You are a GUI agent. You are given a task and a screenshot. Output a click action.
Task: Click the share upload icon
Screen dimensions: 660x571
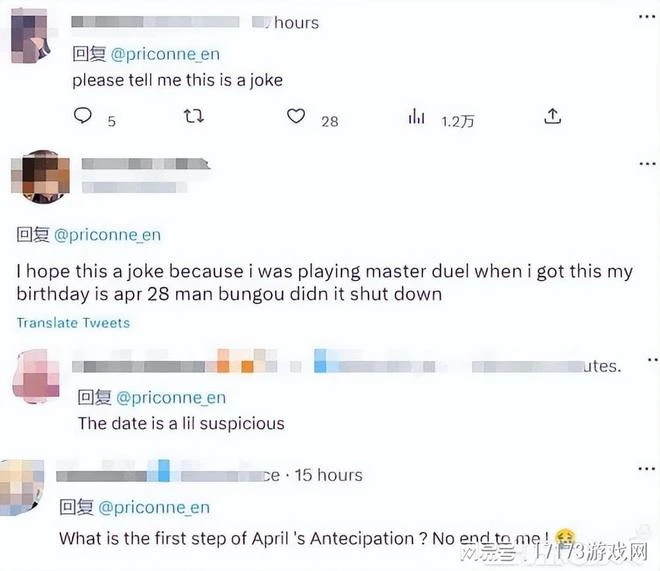[x=552, y=116]
